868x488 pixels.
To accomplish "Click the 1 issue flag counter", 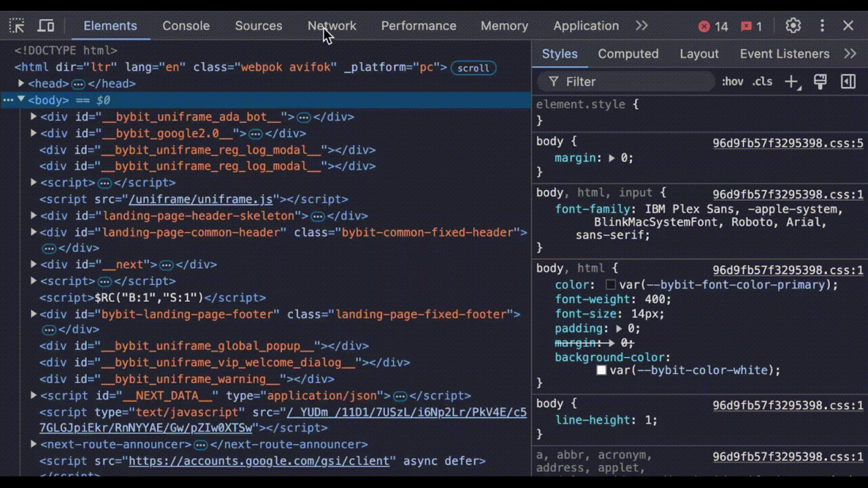I will 751,27.
